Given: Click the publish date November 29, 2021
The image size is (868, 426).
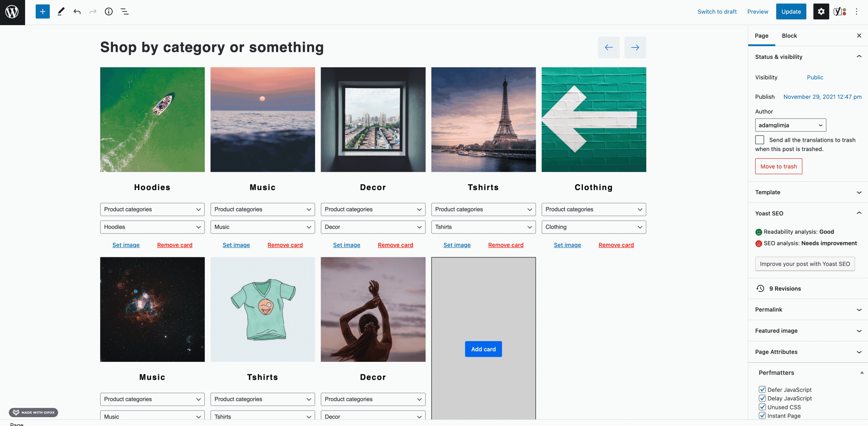Looking at the screenshot, I should (x=823, y=97).
